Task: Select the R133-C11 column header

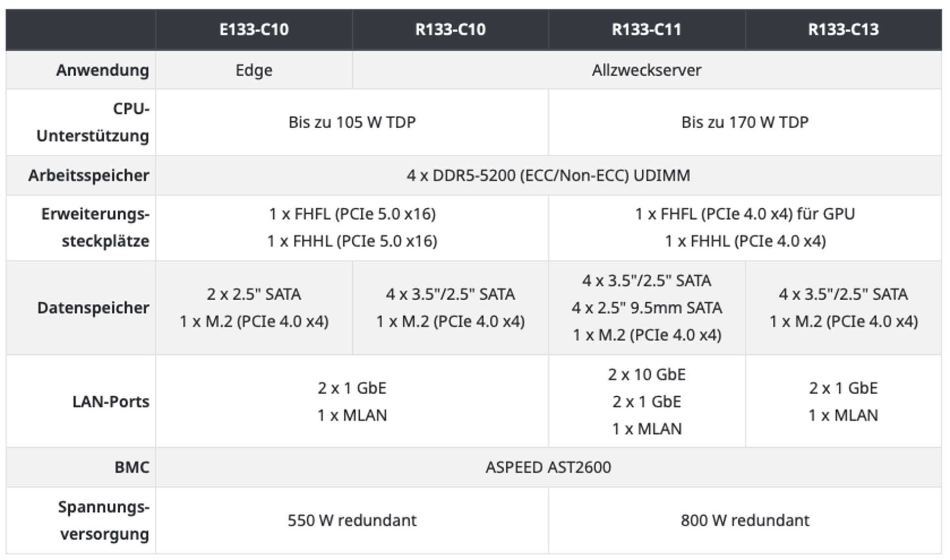Action: coord(646,30)
